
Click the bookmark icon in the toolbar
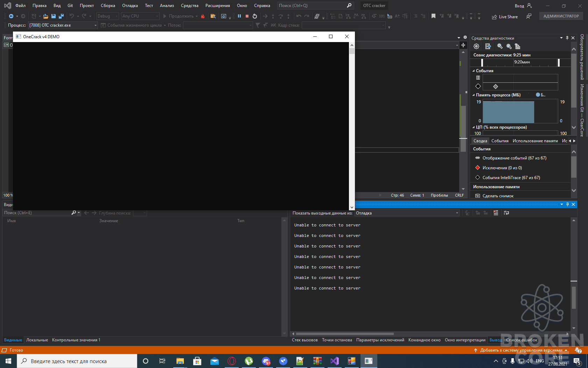[433, 16]
